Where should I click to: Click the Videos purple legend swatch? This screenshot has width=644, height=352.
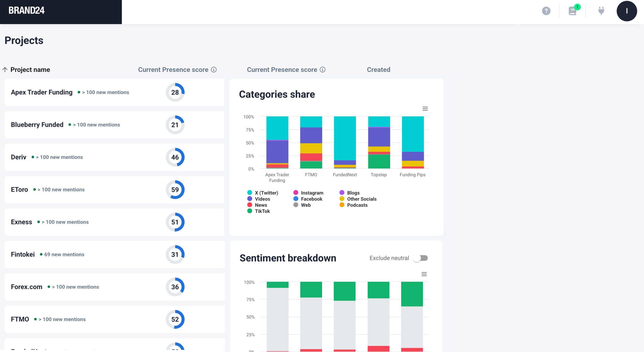point(250,199)
